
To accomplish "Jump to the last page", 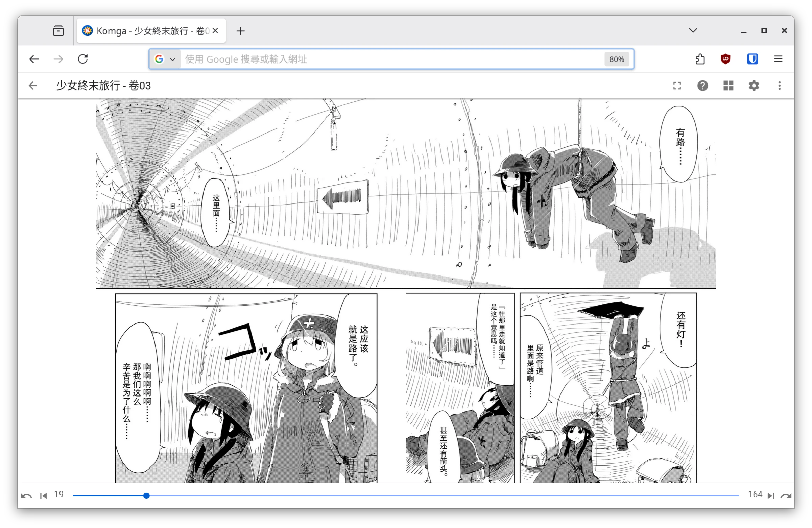I will point(771,495).
